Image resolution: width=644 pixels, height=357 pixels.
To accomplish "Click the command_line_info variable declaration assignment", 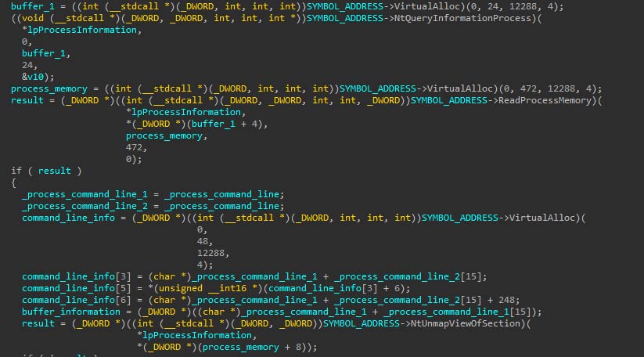I will 68,218.
